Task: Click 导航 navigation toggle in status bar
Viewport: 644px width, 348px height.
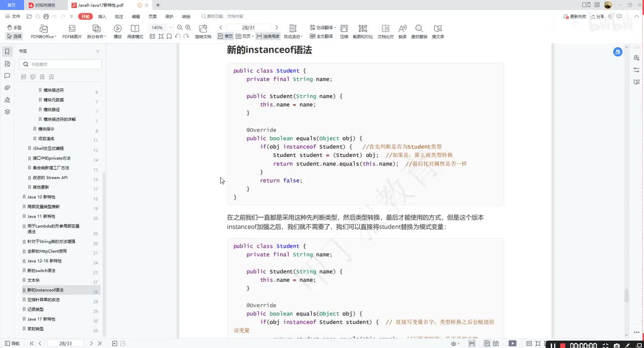Action: [x=12, y=343]
